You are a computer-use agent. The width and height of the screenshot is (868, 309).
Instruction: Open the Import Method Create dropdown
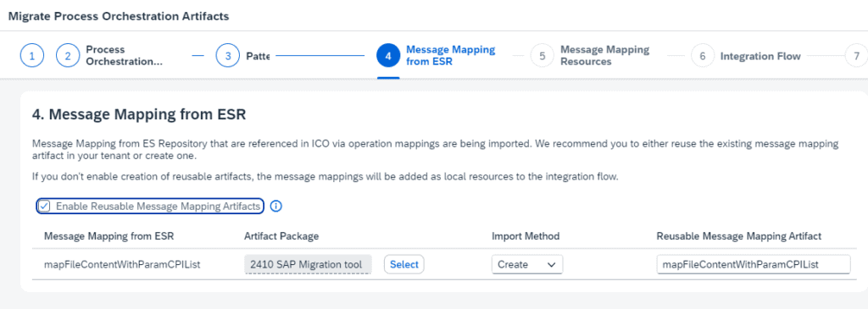click(x=527, y=265)
